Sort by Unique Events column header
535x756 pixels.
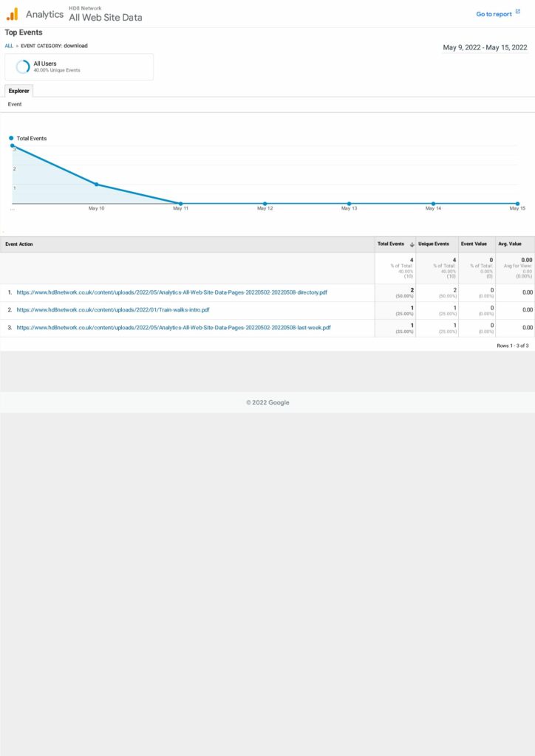(x=434, y=244)
